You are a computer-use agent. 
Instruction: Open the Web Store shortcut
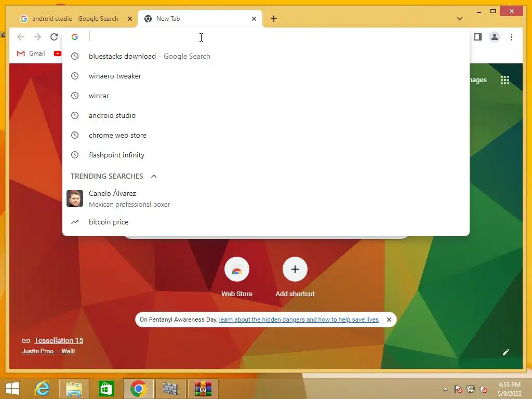(237, 277)
